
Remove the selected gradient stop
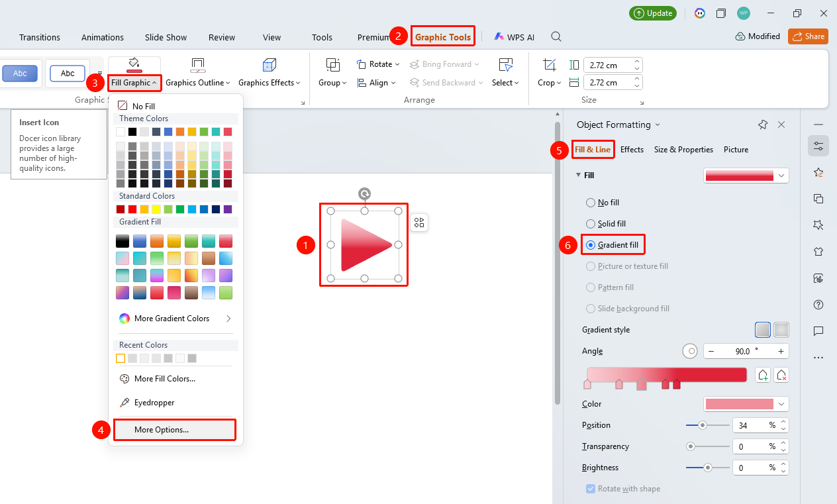pos(781,375)
